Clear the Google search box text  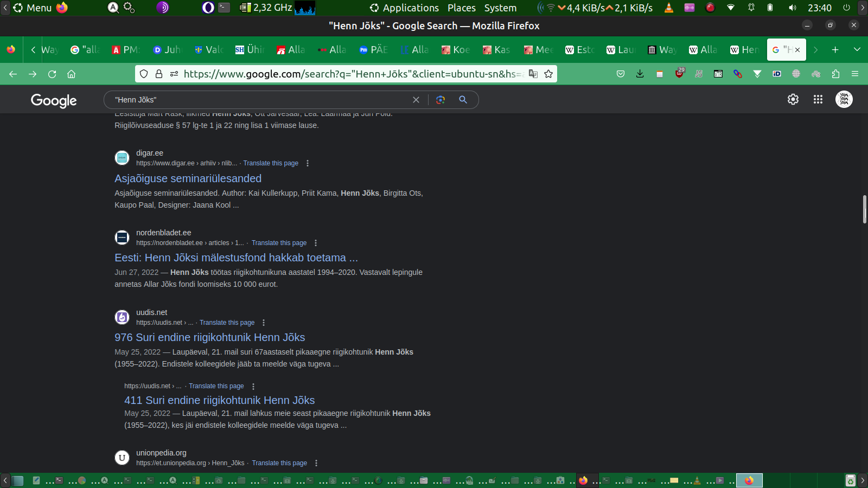click(416, 100)
